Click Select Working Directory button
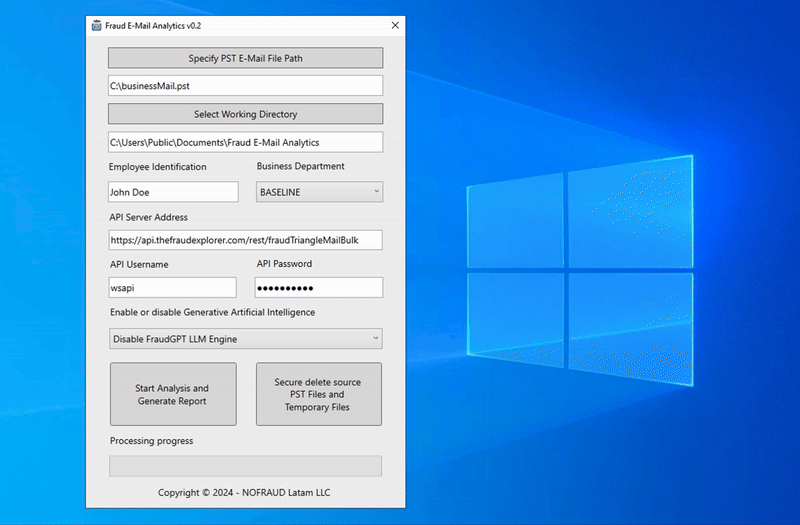This screenshot has height=525, width=800. pos(245,114)
